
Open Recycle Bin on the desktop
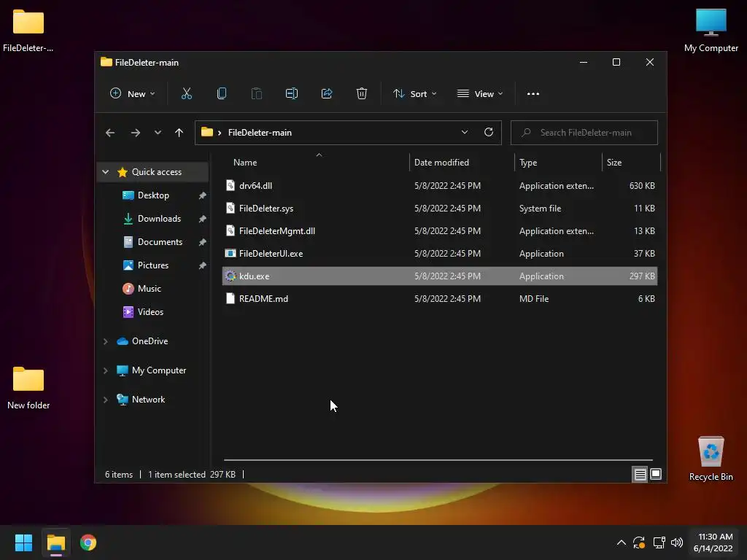click(x=711, y=458)
